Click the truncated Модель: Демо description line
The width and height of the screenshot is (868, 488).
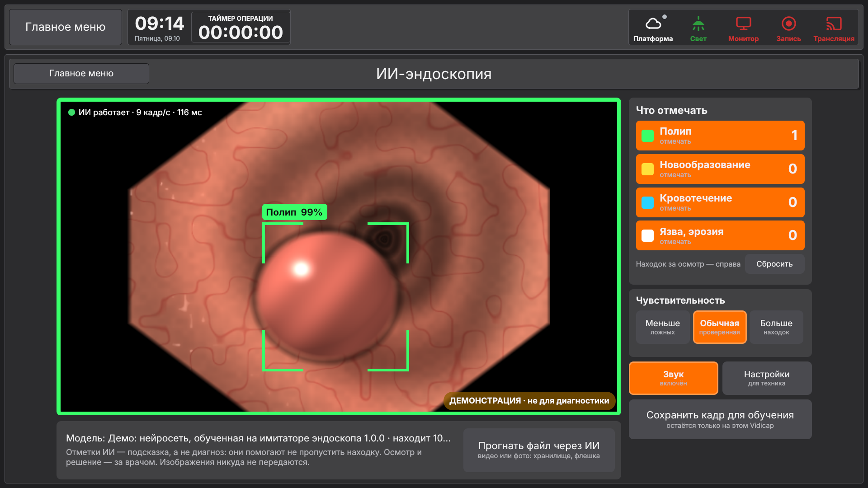[x=258, y=438]
